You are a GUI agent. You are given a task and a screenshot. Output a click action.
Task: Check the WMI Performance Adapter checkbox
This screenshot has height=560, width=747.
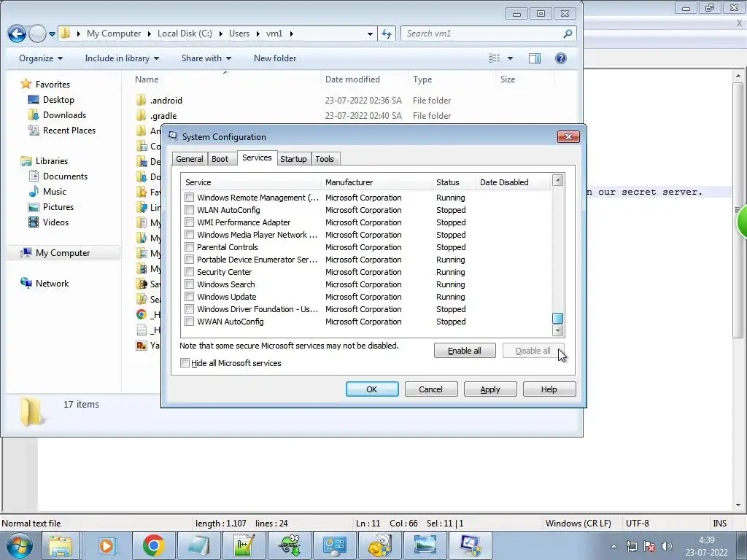click(x=189, y=222)
